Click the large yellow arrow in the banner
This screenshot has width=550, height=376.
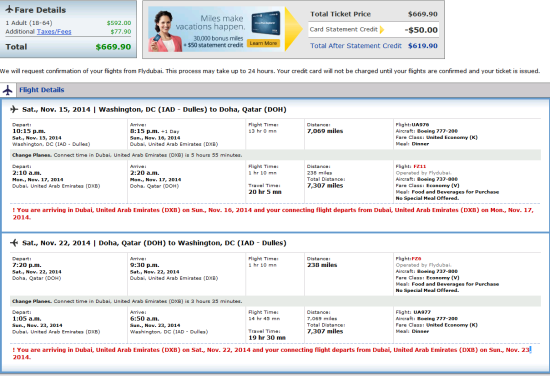293,29
